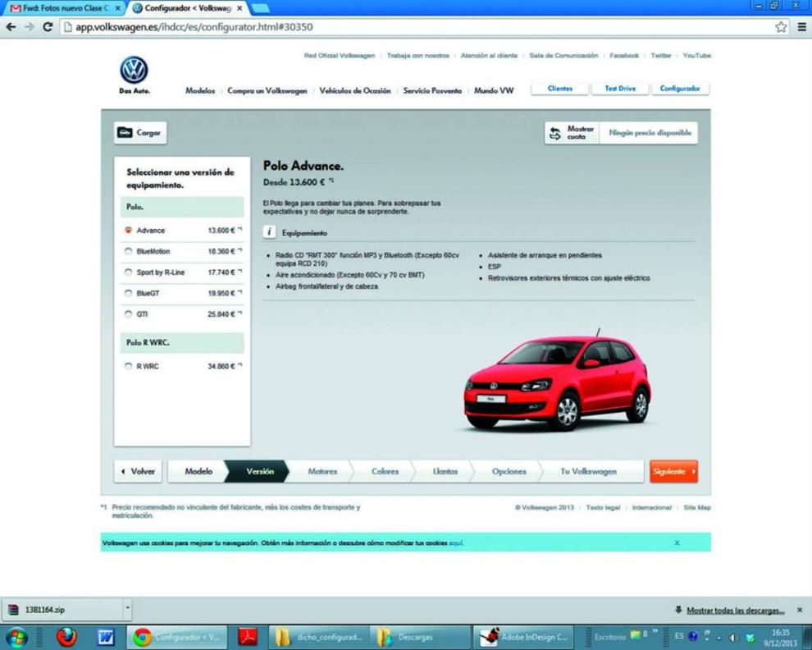
Task: Click the Clientes button
Action: [x=560, y=89]
